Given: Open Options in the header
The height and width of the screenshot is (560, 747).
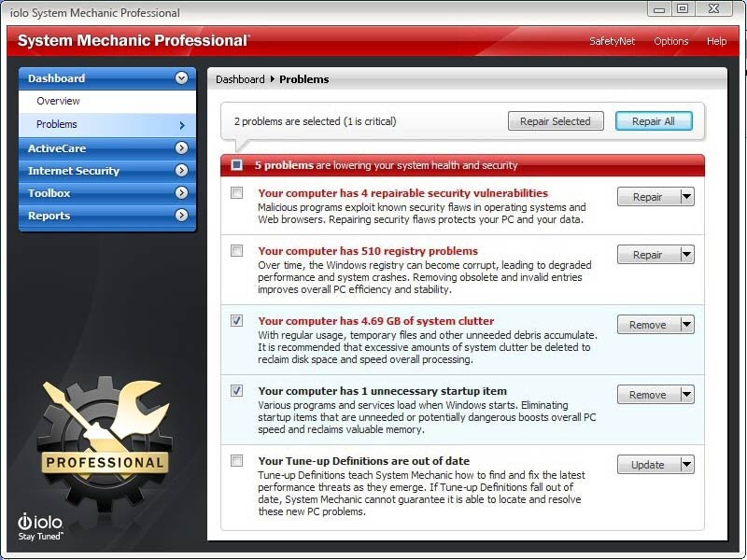Looking at the screenshot, I should 670,41.
